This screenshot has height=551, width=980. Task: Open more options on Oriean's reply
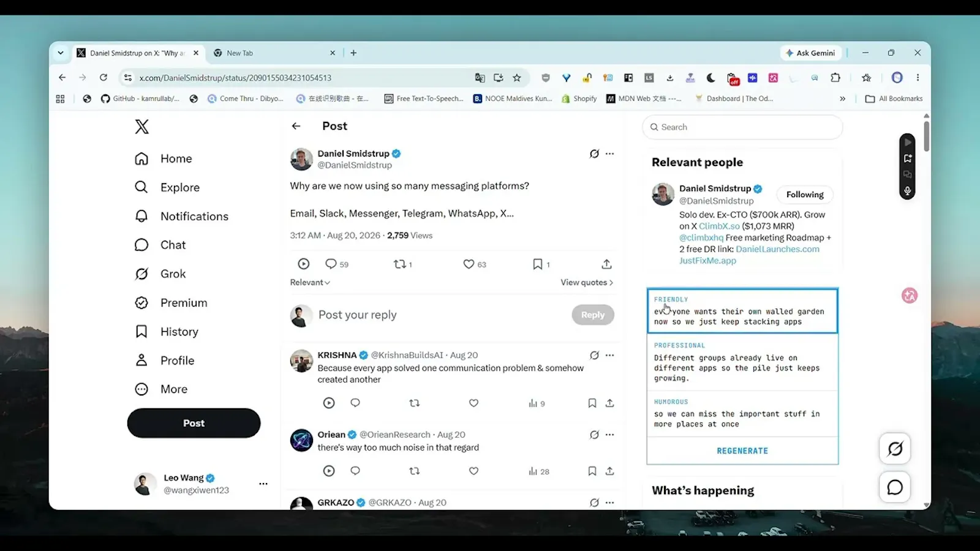[609, 435]
